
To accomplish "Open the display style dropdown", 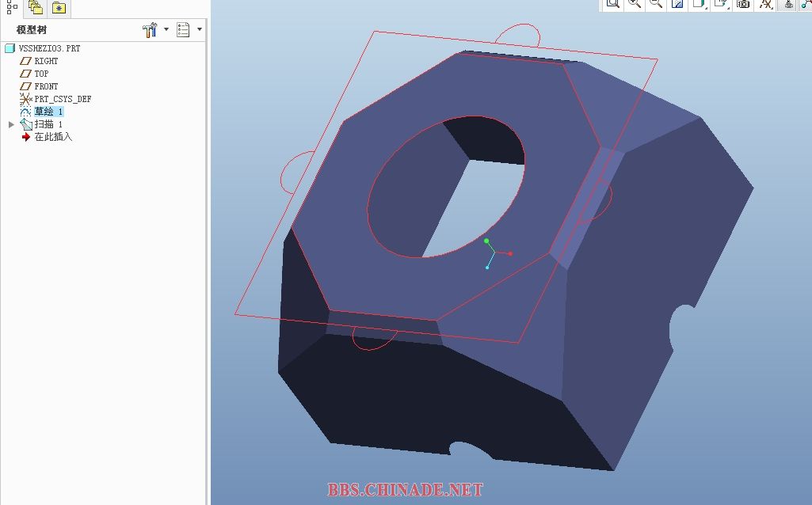I will (x=700, y=4).
